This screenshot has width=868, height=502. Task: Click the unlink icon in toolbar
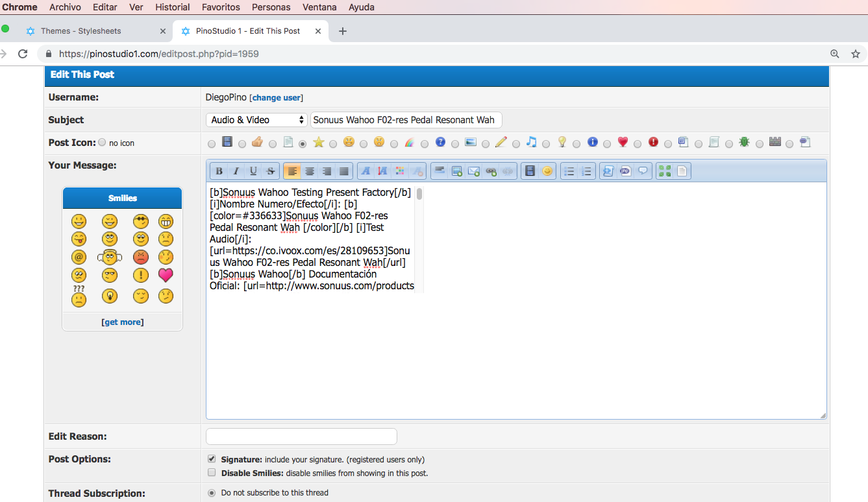pos(508,171)
